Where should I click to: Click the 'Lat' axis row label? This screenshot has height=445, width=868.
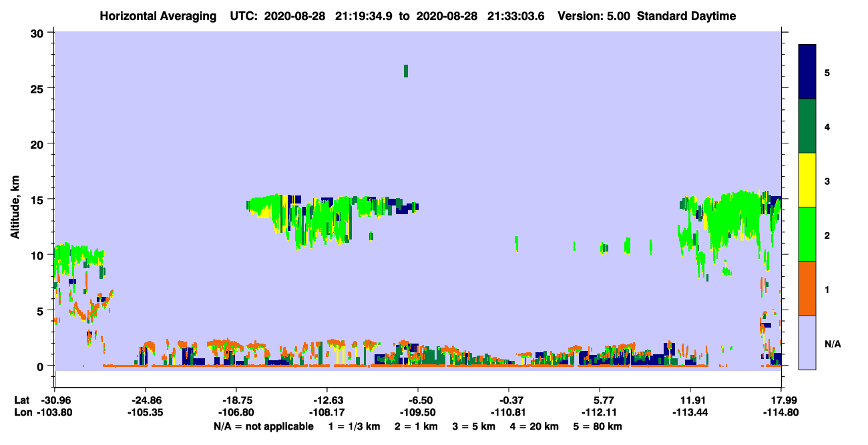21,400
